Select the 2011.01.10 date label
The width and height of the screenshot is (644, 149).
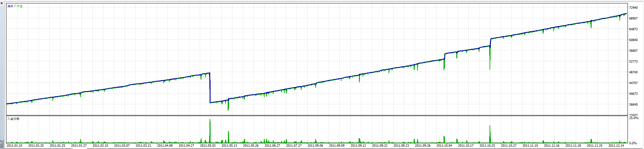tap(14, 146)
